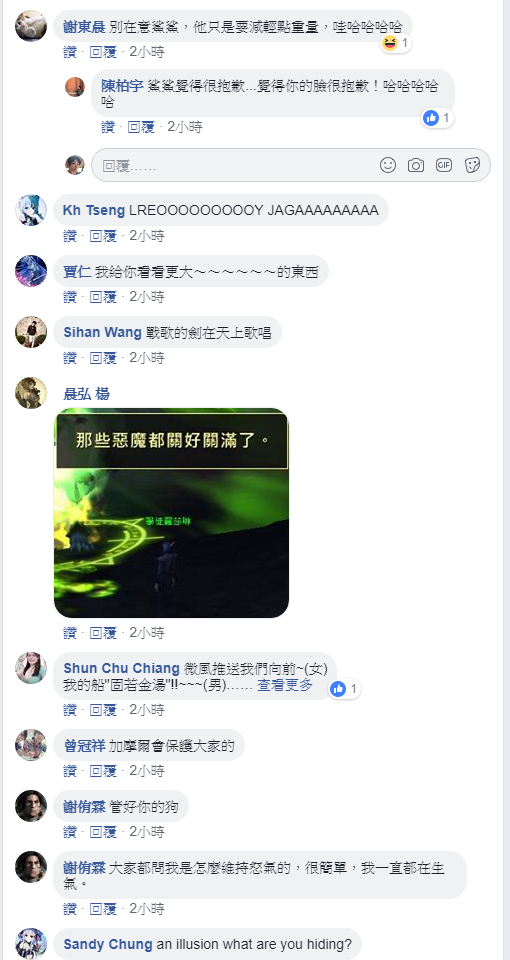Screen dimensions: 510x960
Task: Expand Shun Chu Chiang's comment with 查看更多
Action: (285, 685)
